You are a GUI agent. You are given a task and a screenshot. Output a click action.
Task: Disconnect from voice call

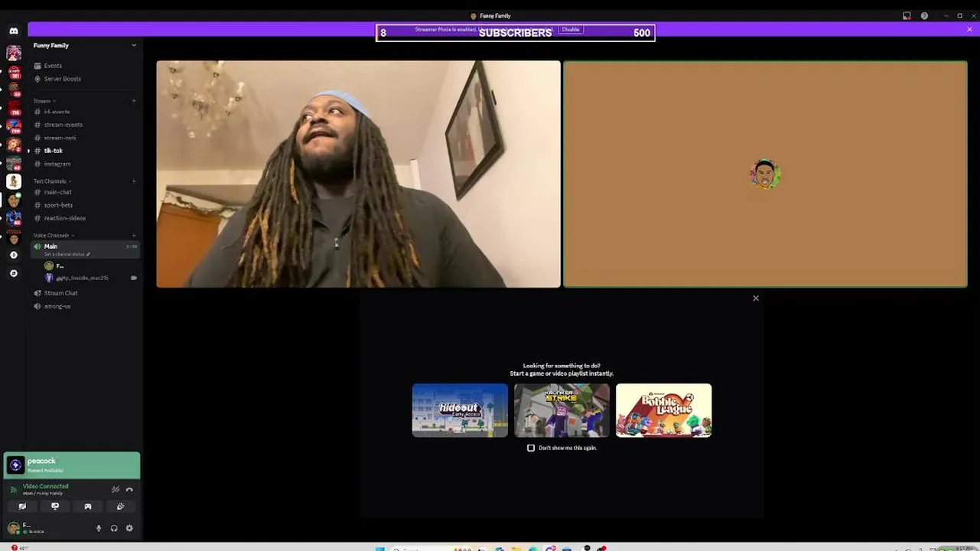[x=129, y=490]
